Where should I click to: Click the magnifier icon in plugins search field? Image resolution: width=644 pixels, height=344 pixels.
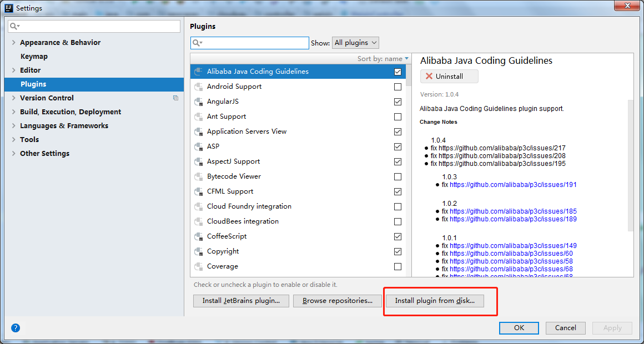coord(198,43)
